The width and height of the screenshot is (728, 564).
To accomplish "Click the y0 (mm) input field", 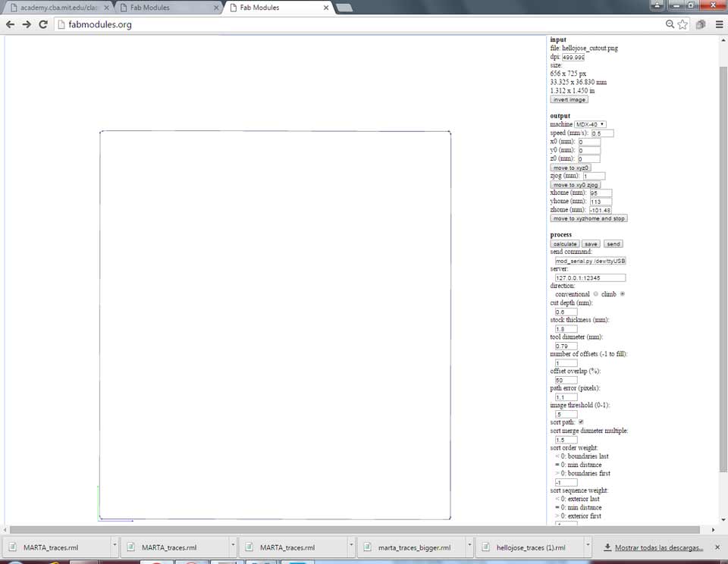I will (588, 150).
